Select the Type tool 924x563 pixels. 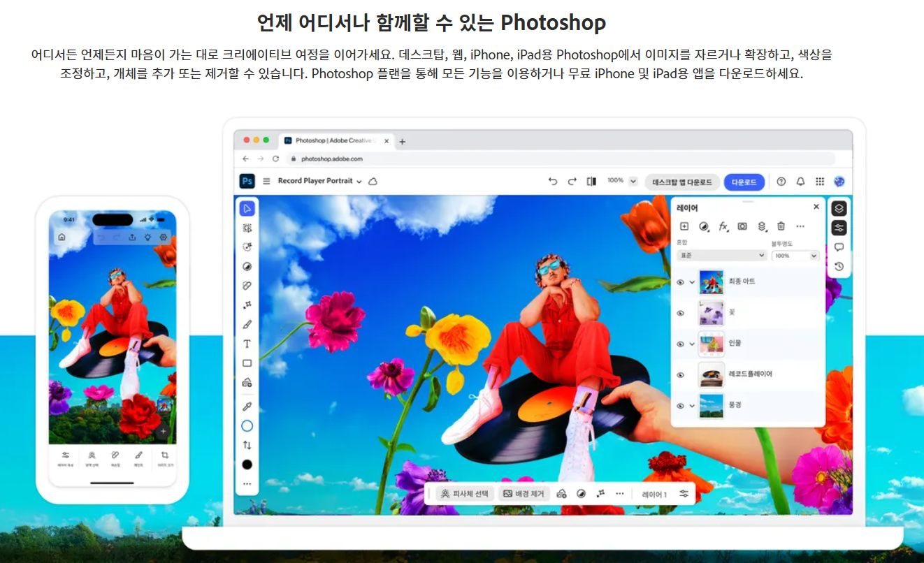coord(247,344)
